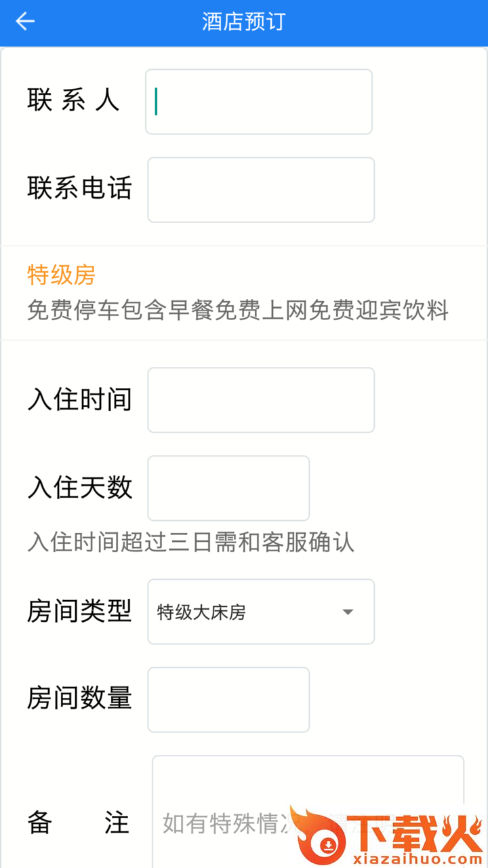Screen dimensions: 488x868
Task: Click the 联系电话 label text
Action: point(79,189)
